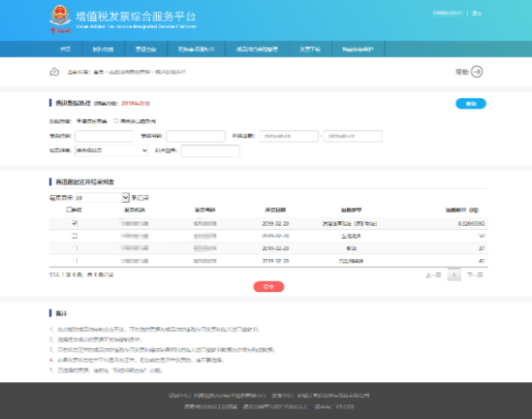Viewport: 532px width, 419px height.
Task: Focus the input field beside the status dropdown
Action: [x=210, y=150]
